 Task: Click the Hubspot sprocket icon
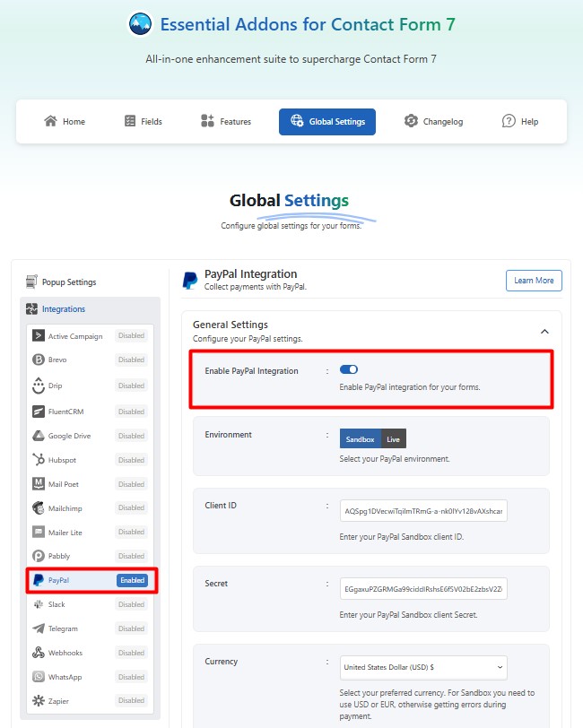point(39,460)
